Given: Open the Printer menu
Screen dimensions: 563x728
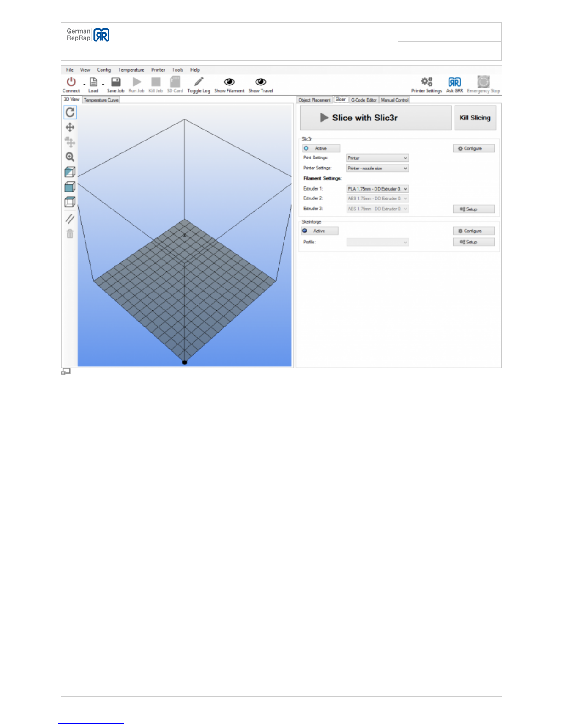Looking at the screenshot, I should [158, 70].
